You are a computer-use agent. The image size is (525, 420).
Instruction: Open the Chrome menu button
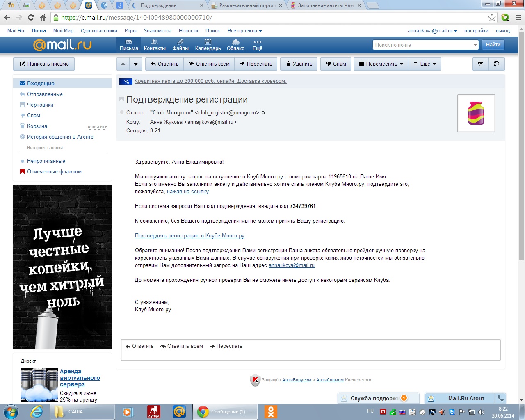coord(518,17)
